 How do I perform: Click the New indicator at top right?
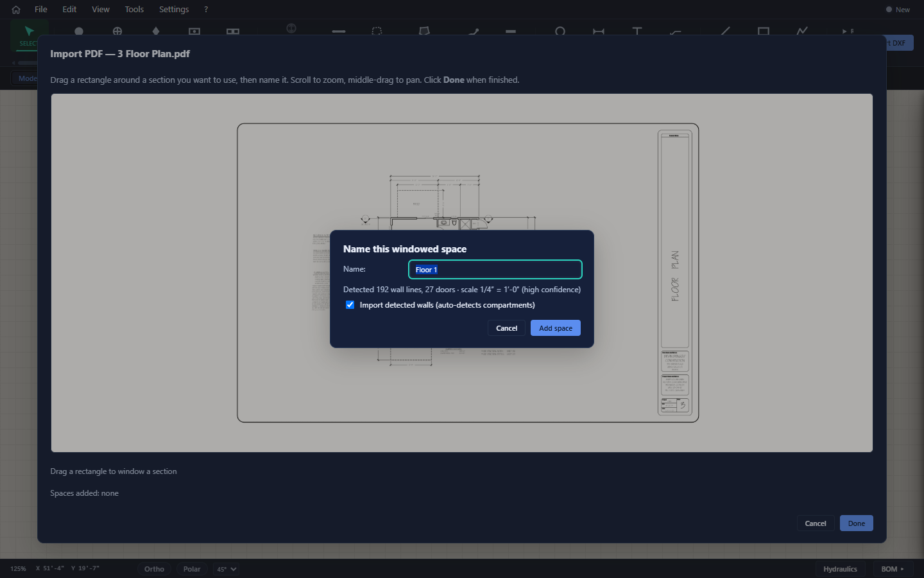pyautogui.click(x=898, y=10)
